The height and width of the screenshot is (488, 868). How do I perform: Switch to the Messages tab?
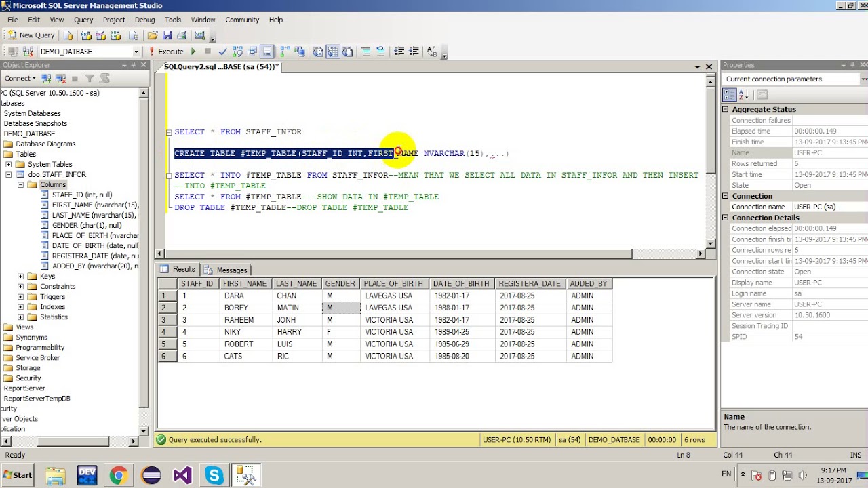click(x=226, y=270)
